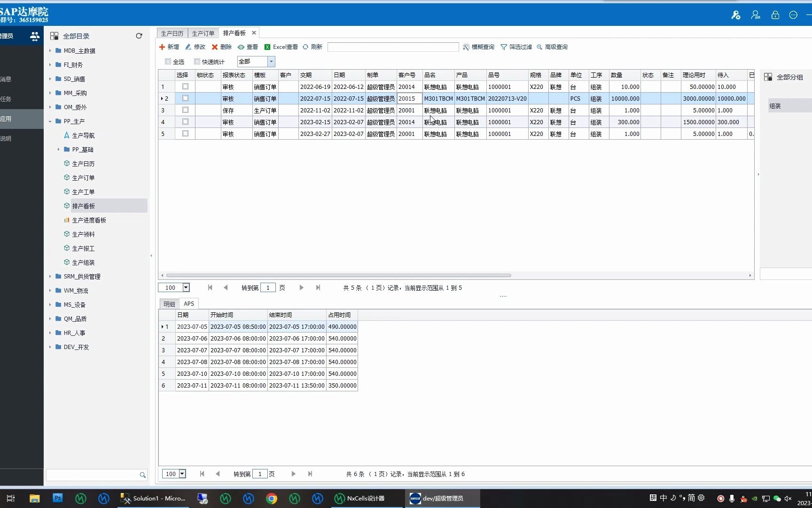
Task: Close the 排产看板 tab
Action: [x=254, y=33]
